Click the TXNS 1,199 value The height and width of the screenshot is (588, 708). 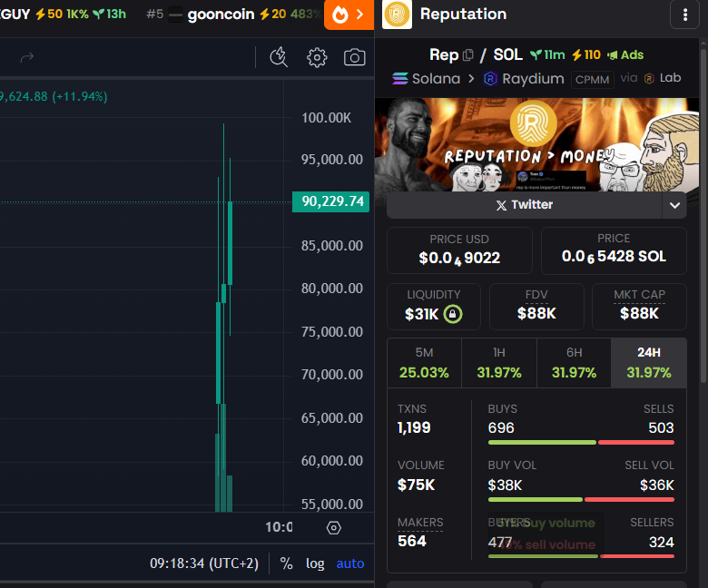tap(414, 427)
